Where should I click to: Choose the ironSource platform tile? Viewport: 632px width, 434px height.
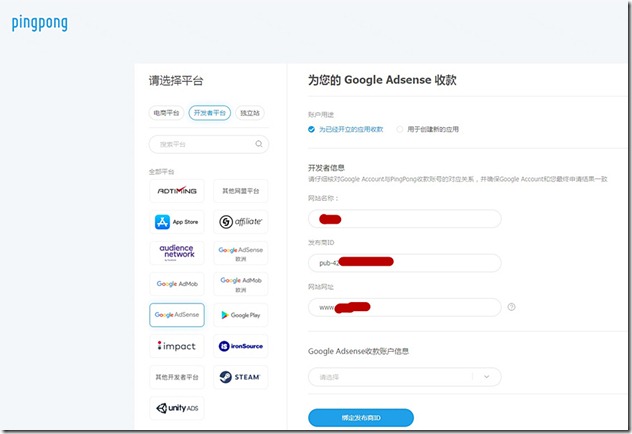coord(240,346)
